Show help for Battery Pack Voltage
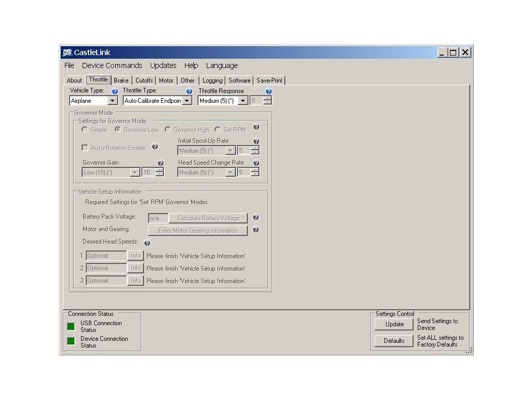Screen dimensions: 532x399 coord(256,218)
